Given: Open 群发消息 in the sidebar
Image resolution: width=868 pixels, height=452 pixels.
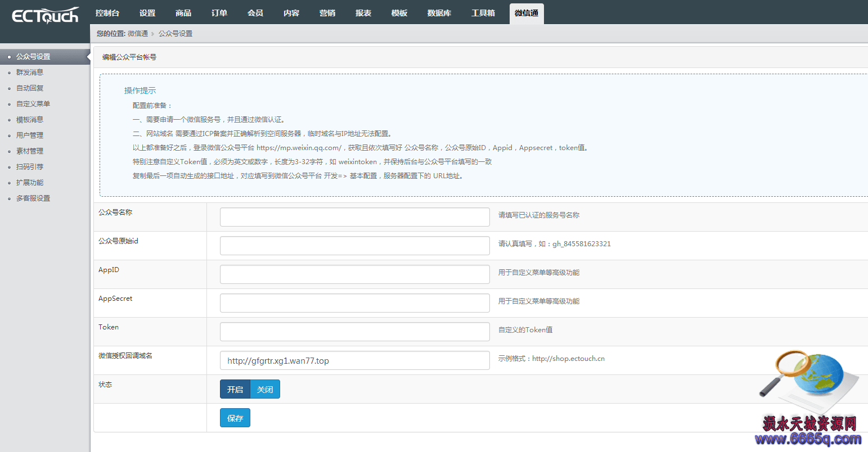Looking at the screenshot, I should [30, 73].
